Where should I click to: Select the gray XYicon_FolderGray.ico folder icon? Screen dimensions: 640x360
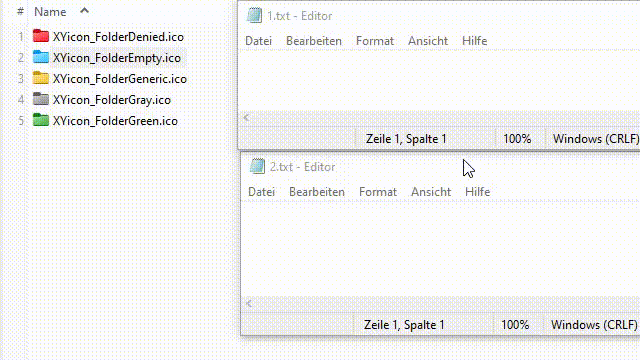[x=41, y=99]
